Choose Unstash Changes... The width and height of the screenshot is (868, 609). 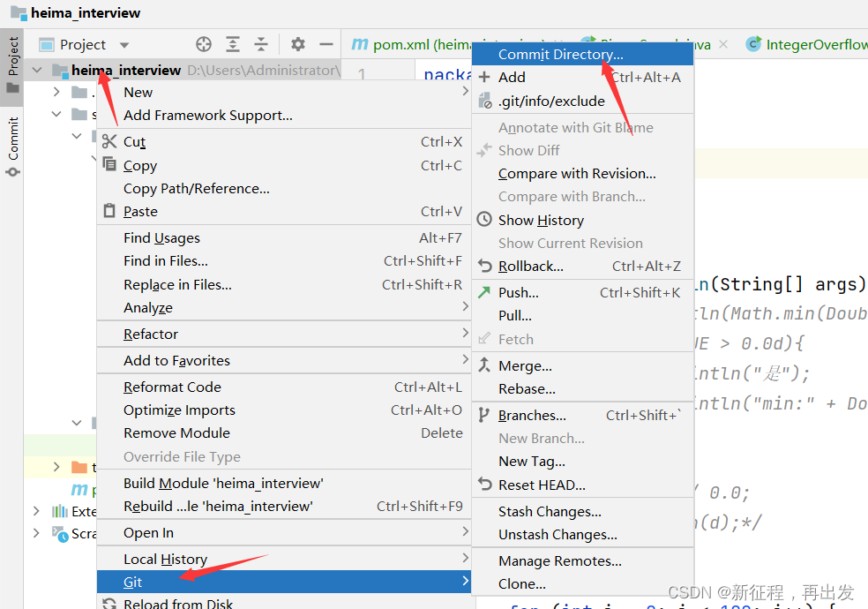click(583, 534)
